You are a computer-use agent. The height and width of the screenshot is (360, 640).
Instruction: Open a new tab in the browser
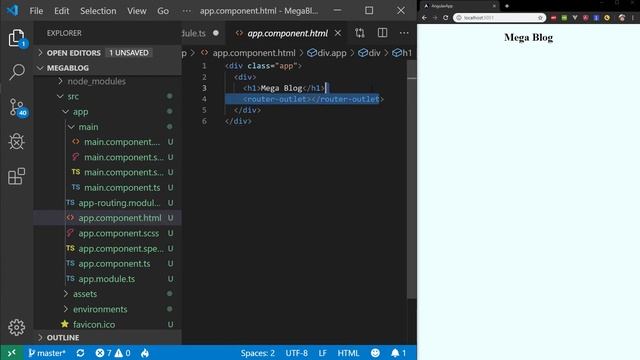click(507, 6)
